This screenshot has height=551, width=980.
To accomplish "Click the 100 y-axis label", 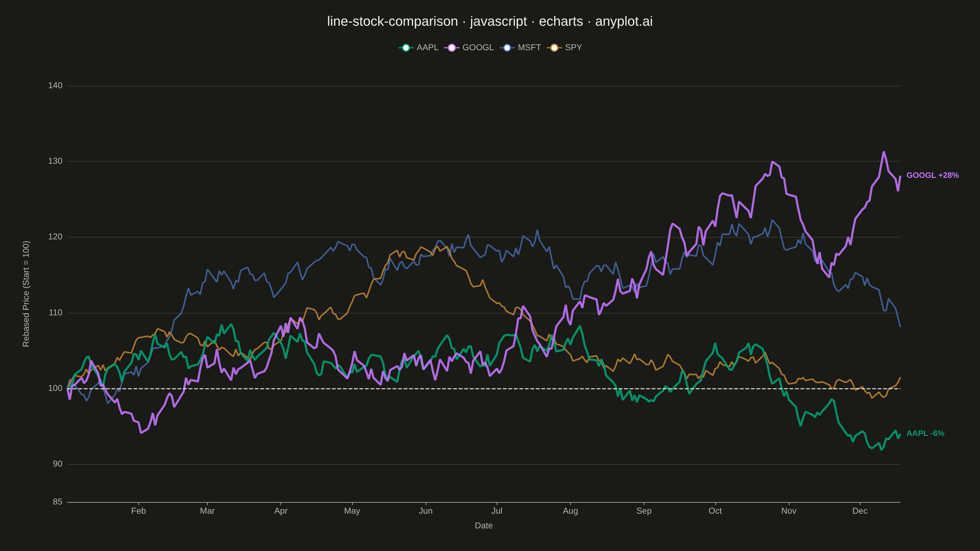I will pyautogui.click(x=55, y=388).
